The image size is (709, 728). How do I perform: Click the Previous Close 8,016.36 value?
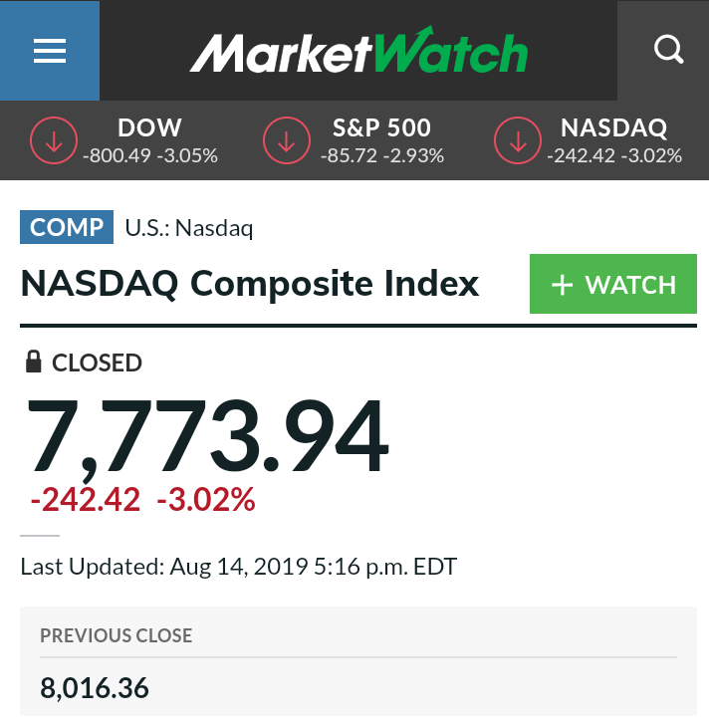[x=95, y=687]
